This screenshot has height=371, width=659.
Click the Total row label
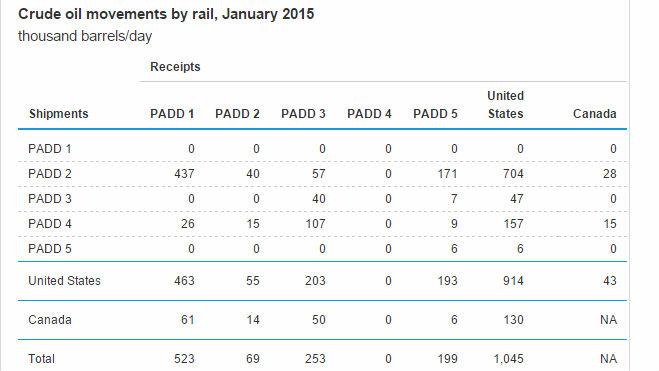pyautogui.click(x=41, y=359)
